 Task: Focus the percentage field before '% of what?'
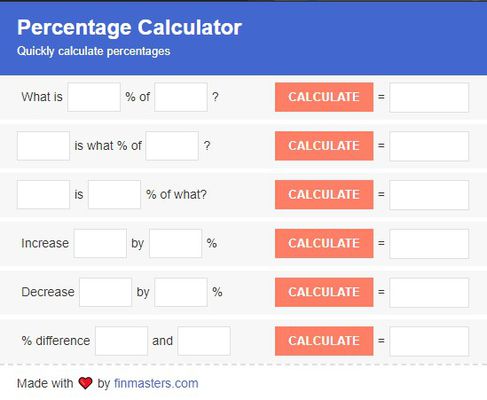(x=114, y=195)
